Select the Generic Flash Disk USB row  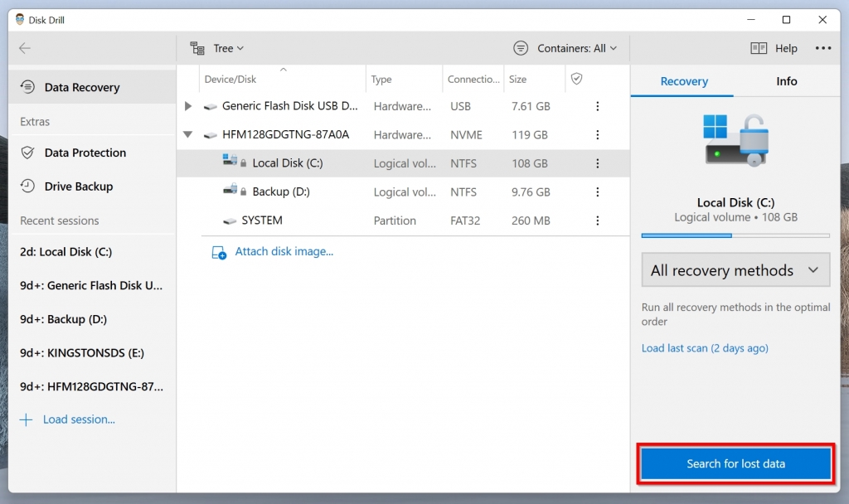pyautogui.click(x=403, y=106)
